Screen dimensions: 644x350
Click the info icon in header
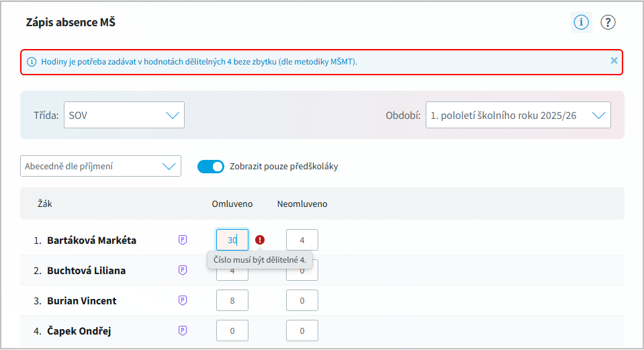click(x=581, y=22)
